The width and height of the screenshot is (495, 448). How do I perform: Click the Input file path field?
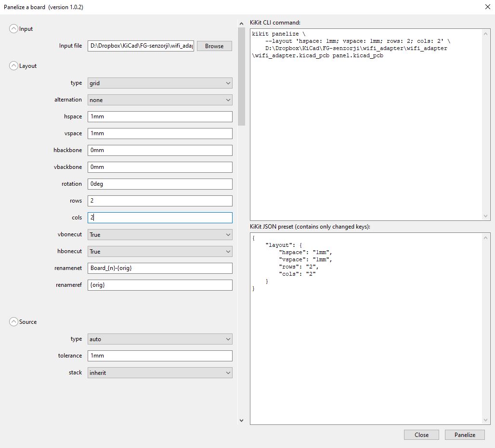point(141,46)
